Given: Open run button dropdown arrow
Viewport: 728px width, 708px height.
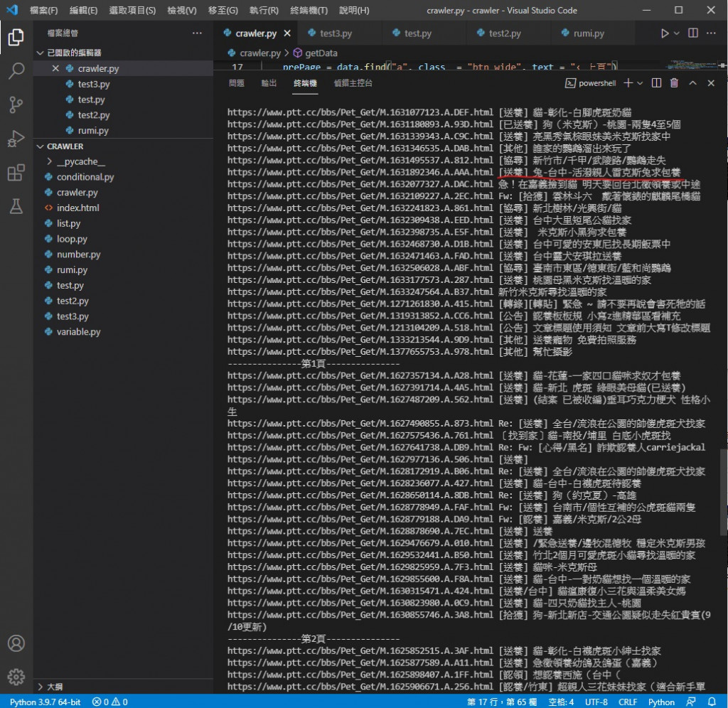Looking at the screenshot, I should pyautogui.click(x=677, y=33).
